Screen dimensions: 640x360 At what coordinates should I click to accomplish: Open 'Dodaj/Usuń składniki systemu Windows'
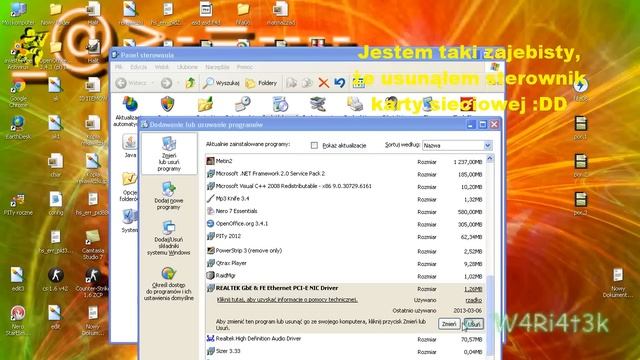pos(169,238)
